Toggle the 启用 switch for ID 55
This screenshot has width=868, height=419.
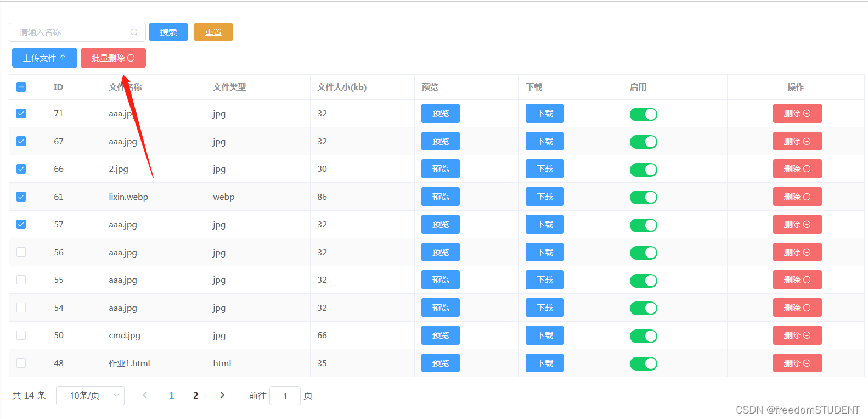[x=644, y=281]
